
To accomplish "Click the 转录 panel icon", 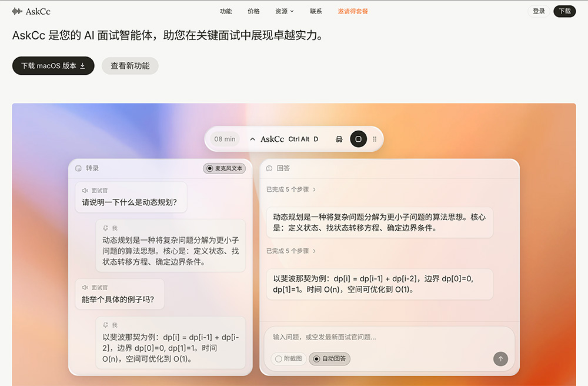I will (x=78, y=168).
